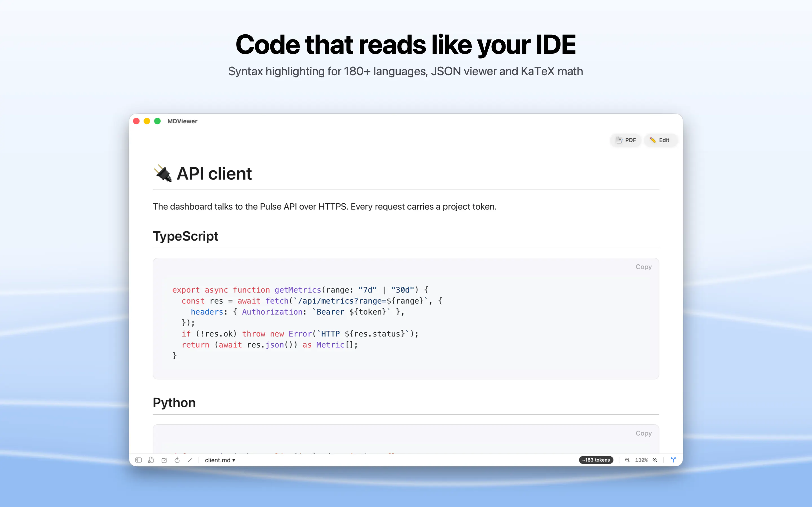Toggle the sidebar panel icon
This screenshot has width=812, height=507.
click(138, 460)
